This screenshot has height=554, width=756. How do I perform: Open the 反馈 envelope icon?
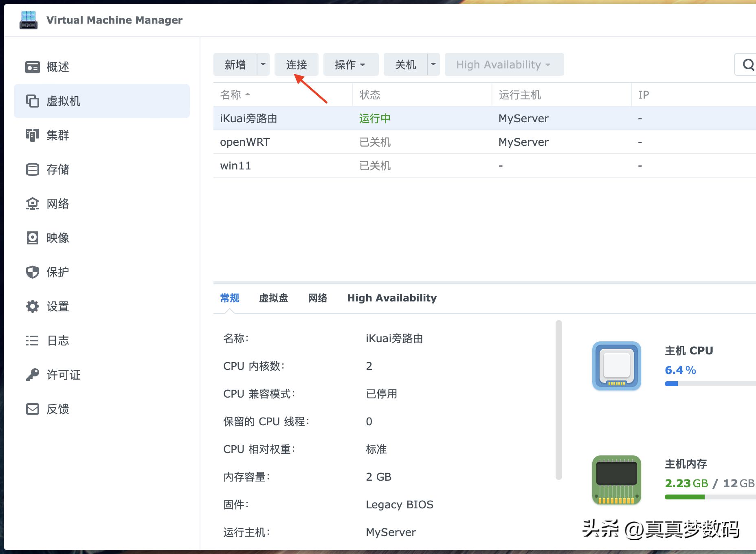pyautogui.click(x=33, y=409)
